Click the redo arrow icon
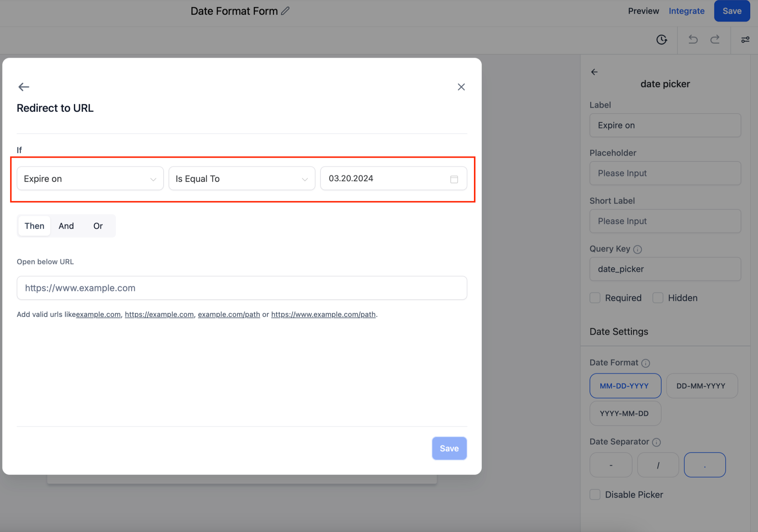 point(715,40)
